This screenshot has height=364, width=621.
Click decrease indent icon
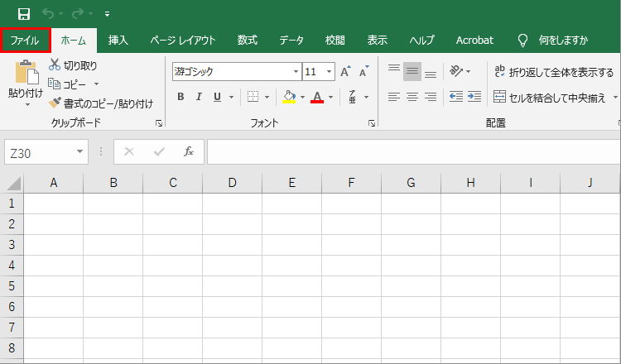[456, 97]
